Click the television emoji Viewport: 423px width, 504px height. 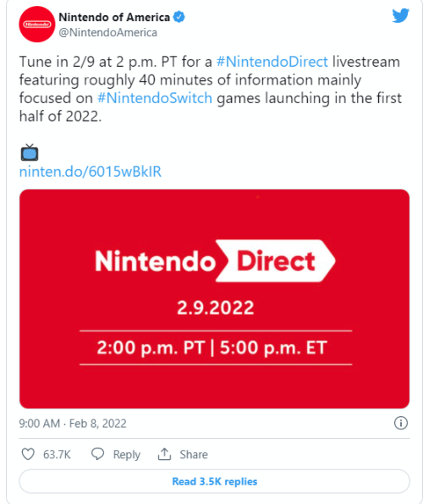30,152
